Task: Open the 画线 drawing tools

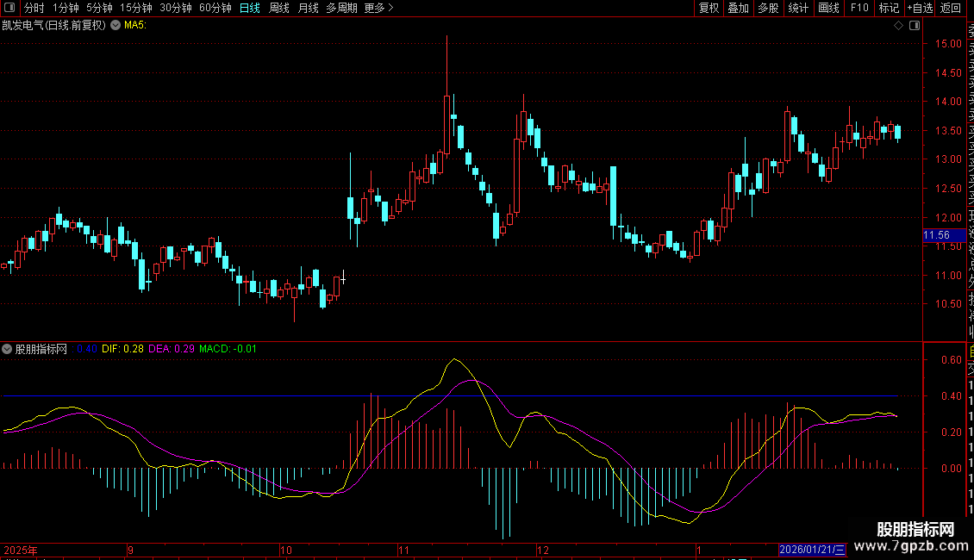Action: (x=828, y=8)
